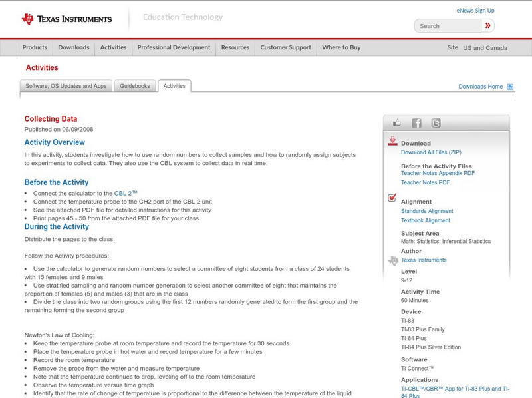
Task: Open Professional Development menu
Action: pyautogui.click(x=174, y=47)
